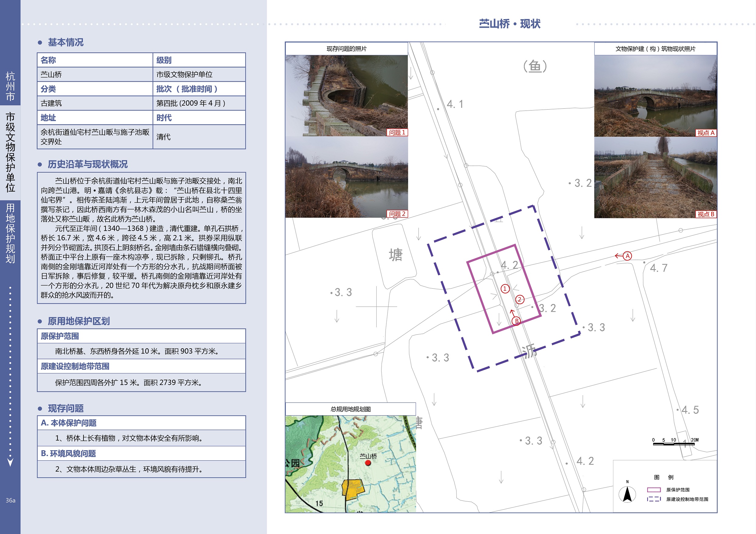Click the history description paragraph box
The image size is (756, 534).
(142, 237)
